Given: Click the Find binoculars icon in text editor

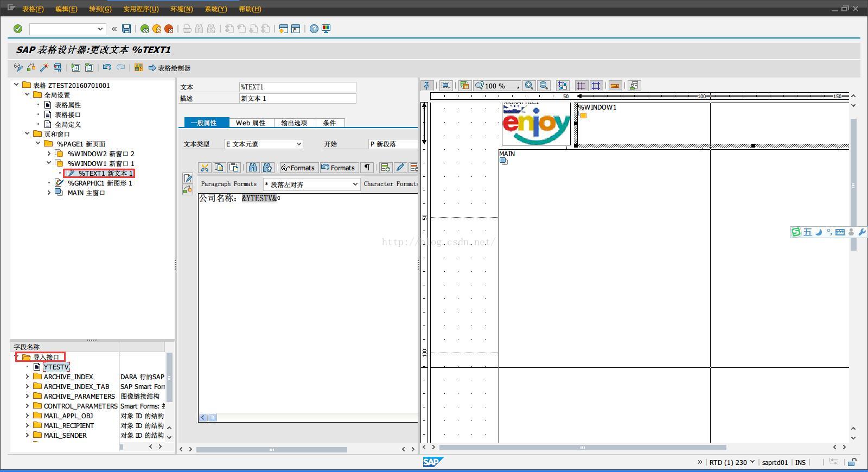Looking at the screenshot, I should (x=253, y=168).
